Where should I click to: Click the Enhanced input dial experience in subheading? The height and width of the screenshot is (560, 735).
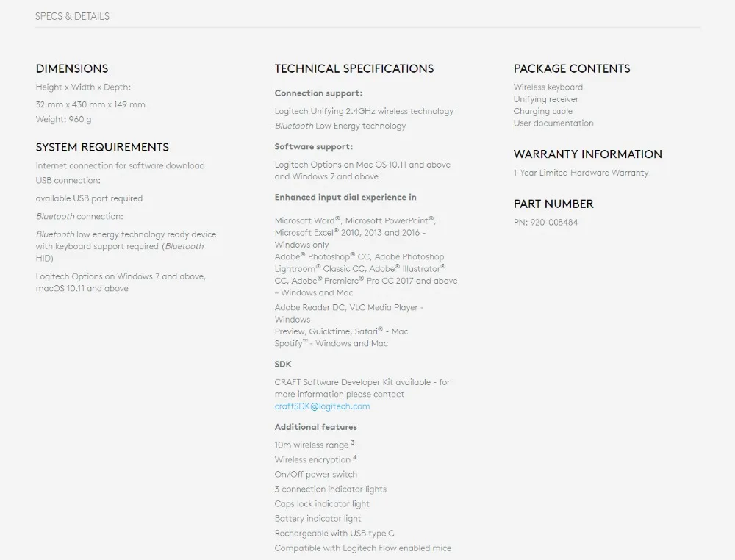(x=345, y=197)
